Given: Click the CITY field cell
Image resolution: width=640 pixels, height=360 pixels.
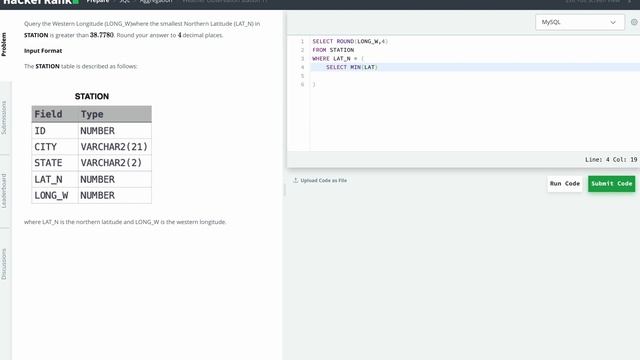Looking at the screenshot, I should [55, 147].
